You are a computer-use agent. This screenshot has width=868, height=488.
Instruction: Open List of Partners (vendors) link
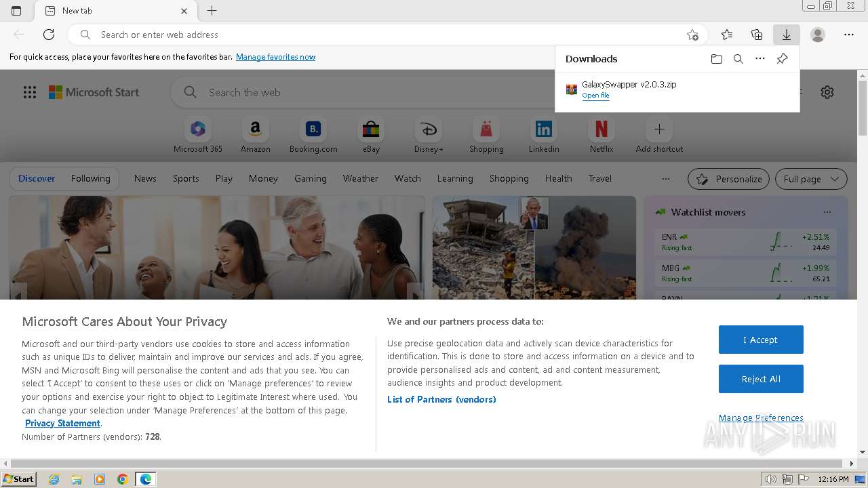click(x=441, y=399)
